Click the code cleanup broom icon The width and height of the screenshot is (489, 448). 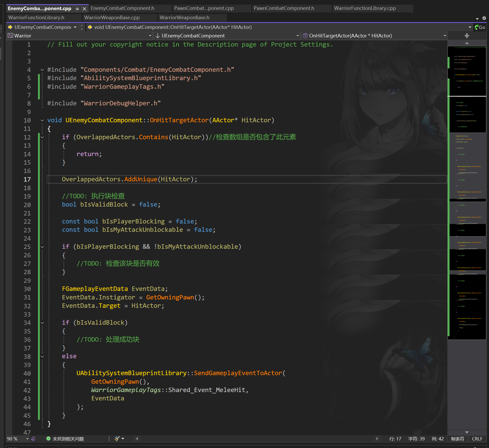[117, 439]
